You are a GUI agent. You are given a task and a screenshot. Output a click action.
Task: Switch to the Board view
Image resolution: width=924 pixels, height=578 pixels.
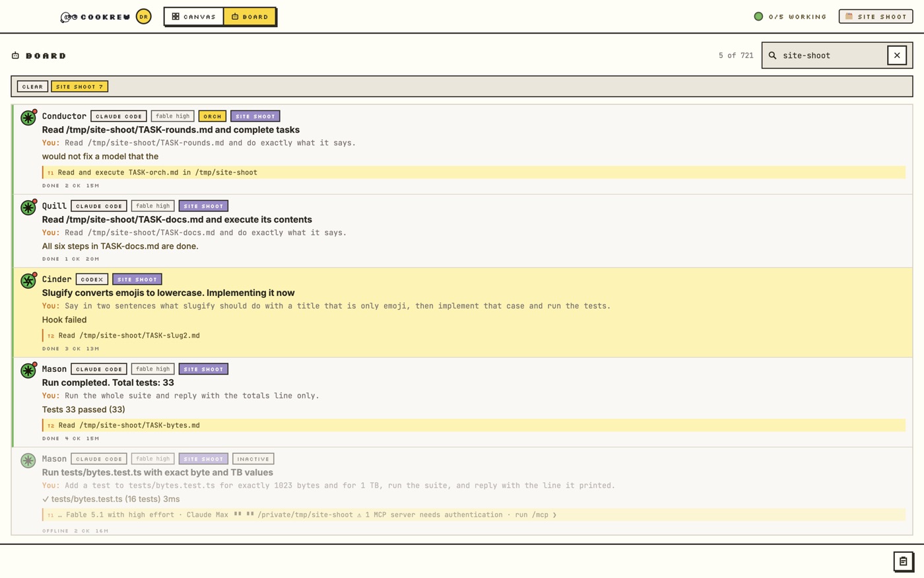click(249, 17)
